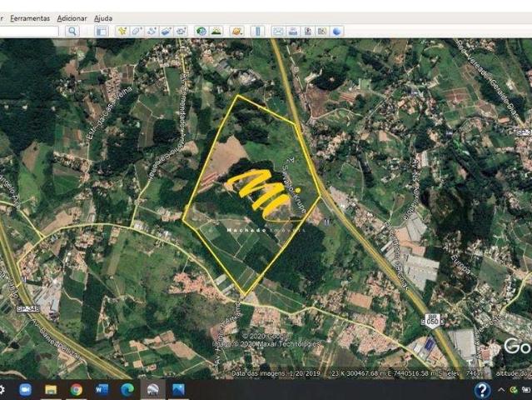Toggle historical imagery clock icon
532x400 pixels.
[201, 31]
